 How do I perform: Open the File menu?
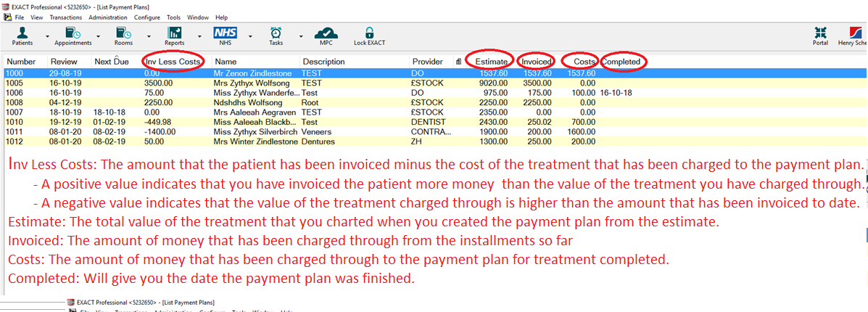pos(20,17)
